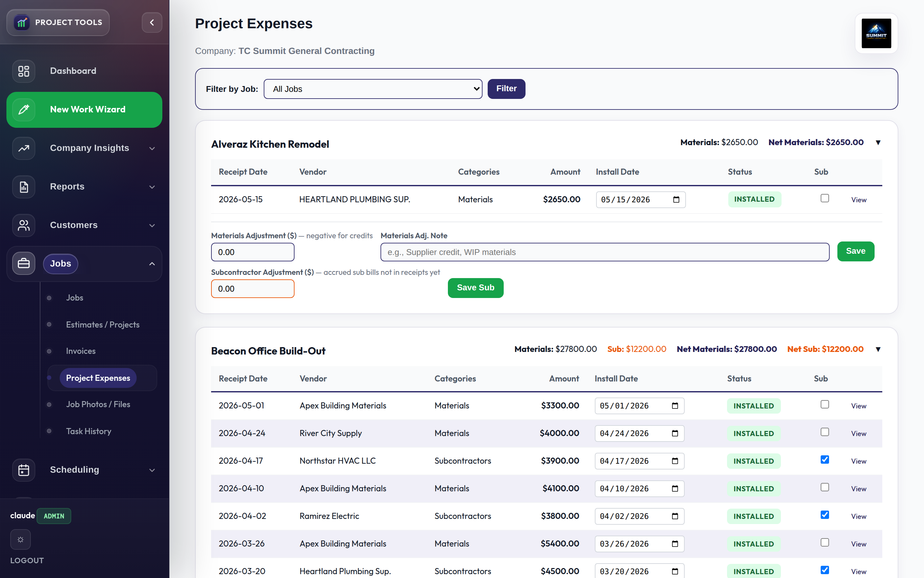The height and width of the screenshot is (578, 924).
Task: View the Northstar HVAC LLC receipt
Action: (859, 461)
